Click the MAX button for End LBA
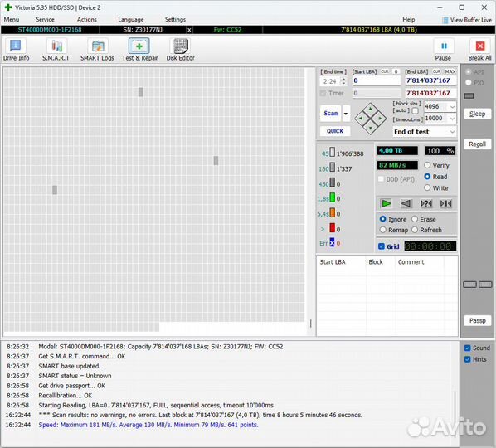 [x=450, y=71]
